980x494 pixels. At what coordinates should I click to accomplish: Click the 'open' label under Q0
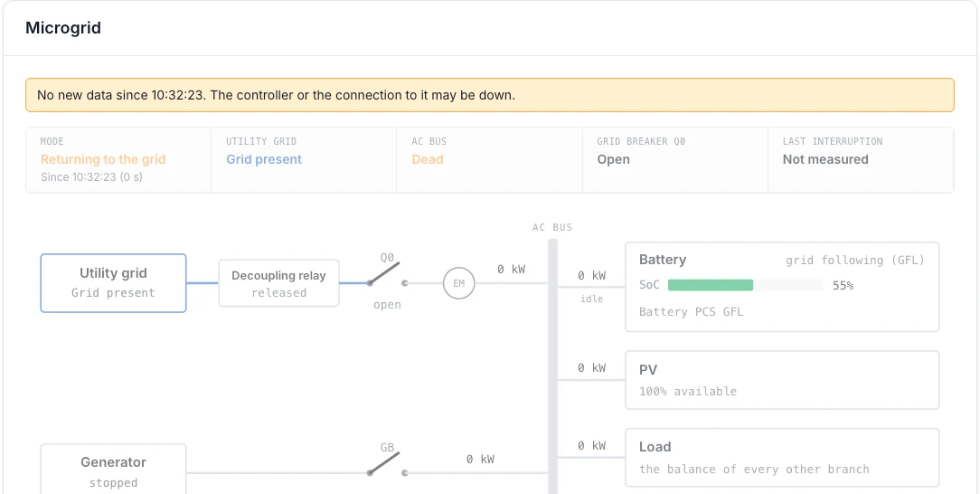[x=387, y=305]
